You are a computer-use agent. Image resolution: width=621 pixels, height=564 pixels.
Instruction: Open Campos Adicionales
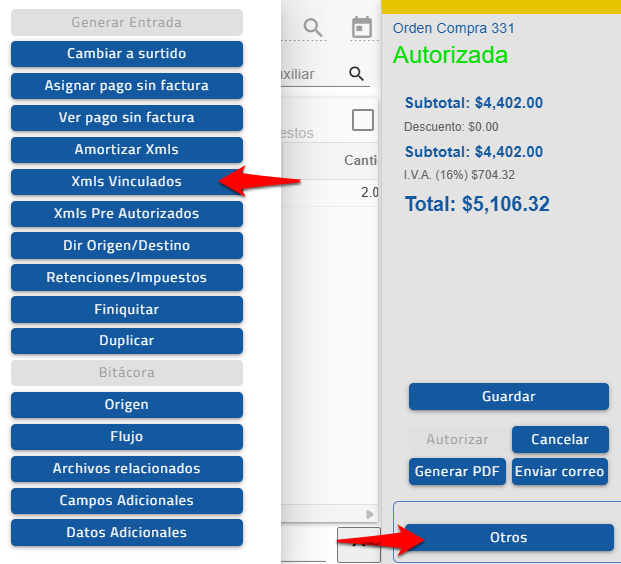coord(127,501)
